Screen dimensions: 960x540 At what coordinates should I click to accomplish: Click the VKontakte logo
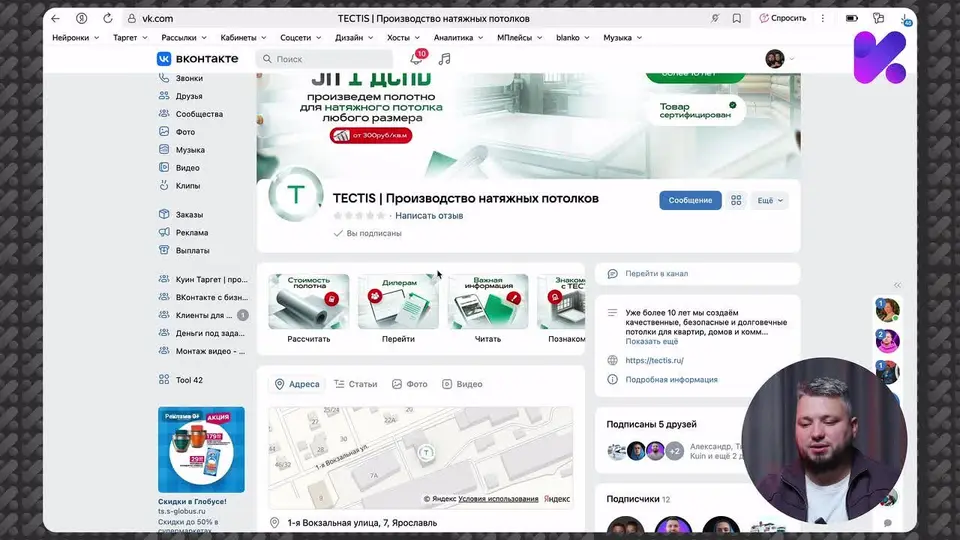coord(198,59)
